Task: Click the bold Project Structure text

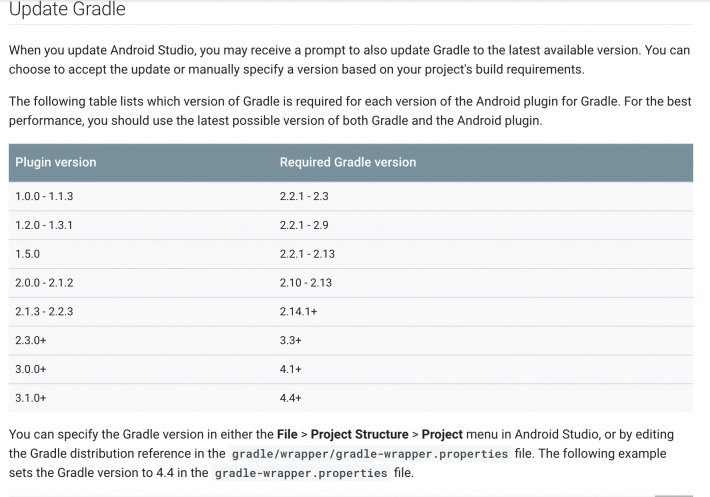Action: (x=361, y=435)
